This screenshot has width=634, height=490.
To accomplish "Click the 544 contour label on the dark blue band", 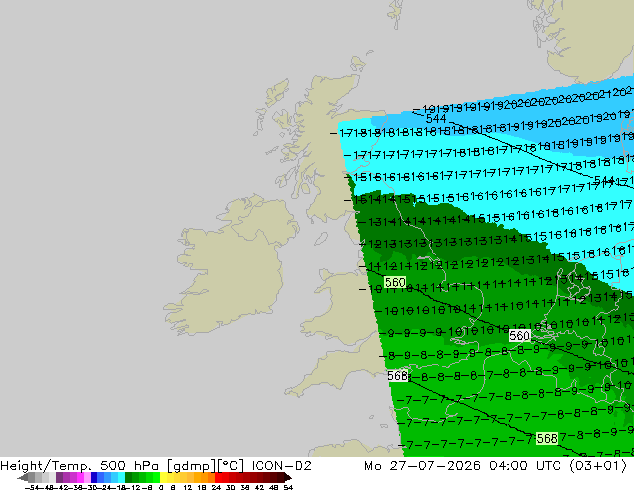I will [x=436, y=118].
